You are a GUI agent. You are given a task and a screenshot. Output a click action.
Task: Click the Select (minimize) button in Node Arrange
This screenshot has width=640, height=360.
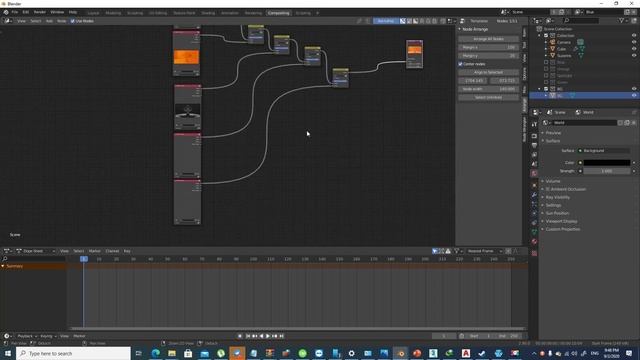488,98
